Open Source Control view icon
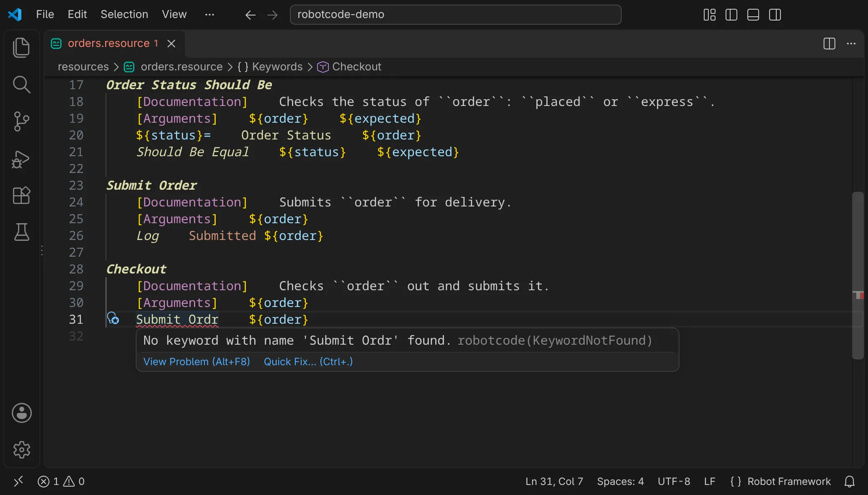 pos(21,121)
